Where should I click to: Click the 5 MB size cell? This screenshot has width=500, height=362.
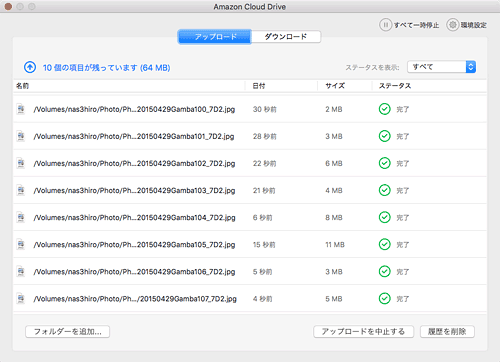point(334,299)
